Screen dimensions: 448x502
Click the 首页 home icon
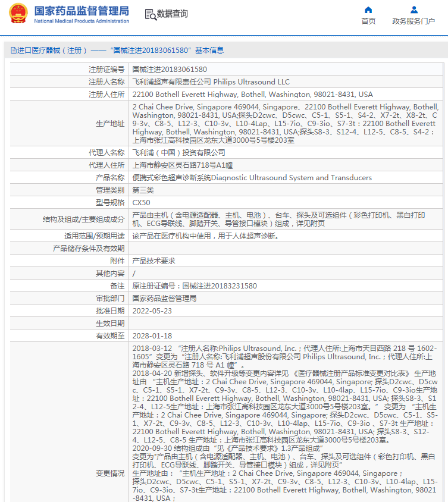click(368, 10)
